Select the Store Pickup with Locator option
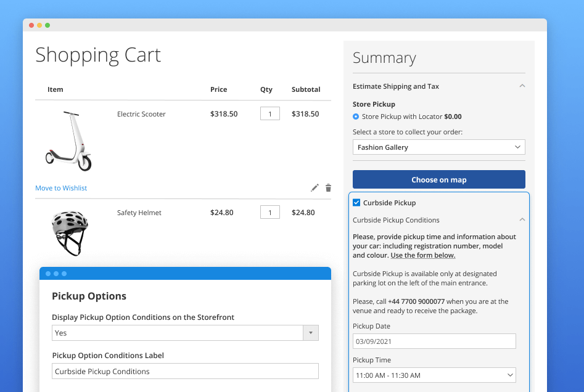This screenshot has width=584, height=392. coord(355,116)
